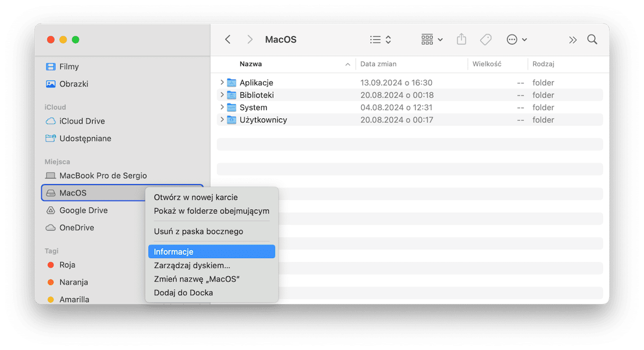Click the "Miejsca" sidebar section header
Image resolution: width=644 pixels, height=350 pixels.
(57, 162)
